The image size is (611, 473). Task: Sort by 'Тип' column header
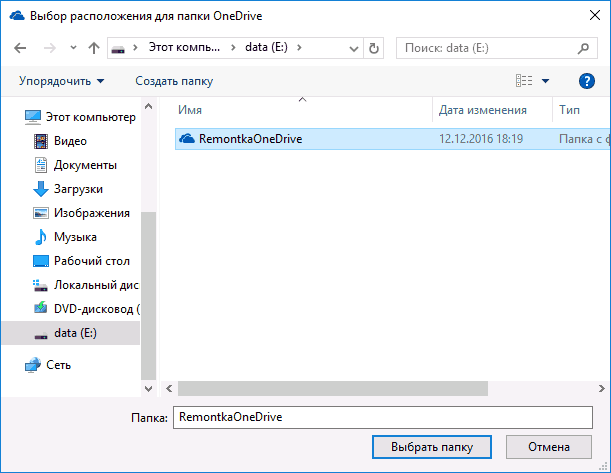pos(569,110)
